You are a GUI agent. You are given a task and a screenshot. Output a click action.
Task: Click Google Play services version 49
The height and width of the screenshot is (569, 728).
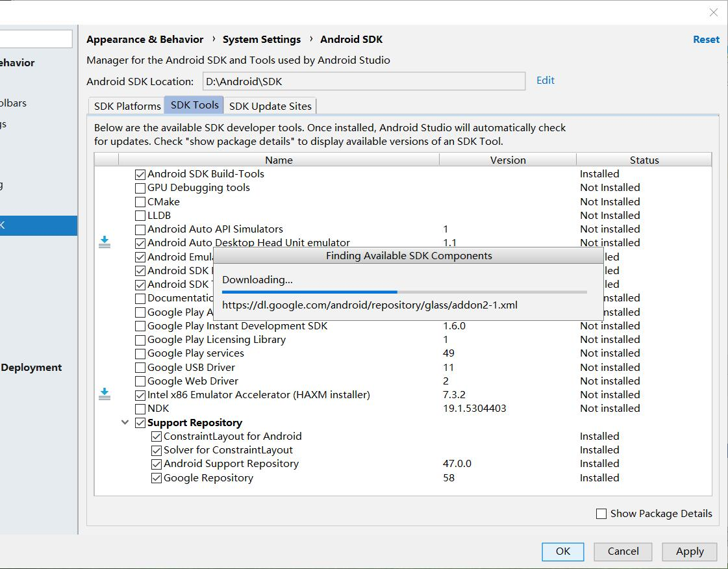pyautogui.click(x=449, y=353)
